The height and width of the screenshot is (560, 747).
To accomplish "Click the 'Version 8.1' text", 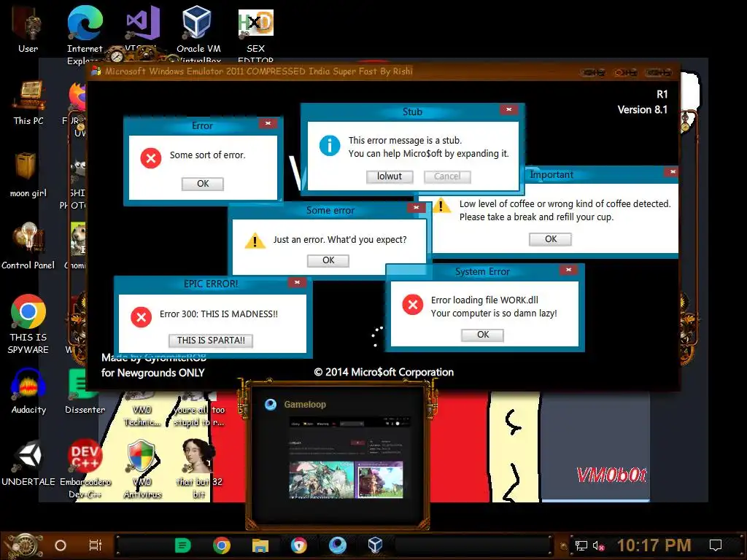I will pyautogui.click(x=642, y=109).
